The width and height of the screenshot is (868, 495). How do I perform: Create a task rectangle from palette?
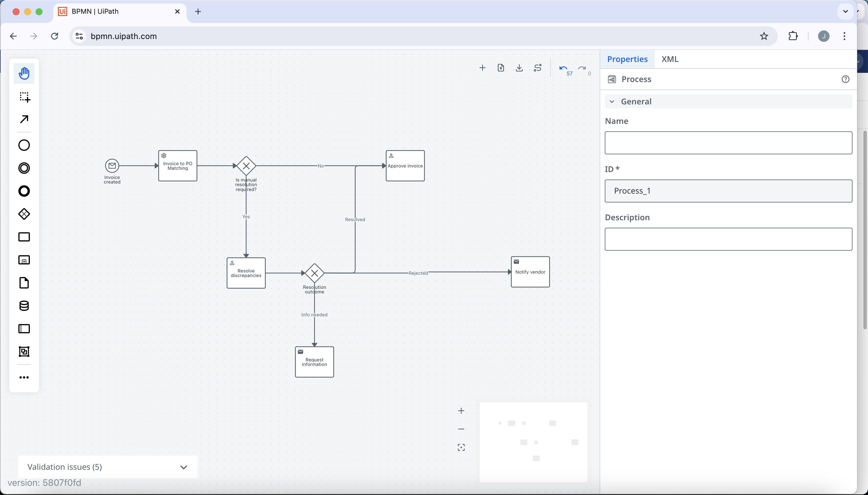click(x=24, y=237)
